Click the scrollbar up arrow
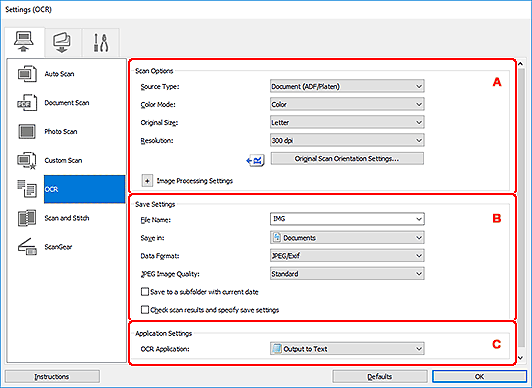This screenshot has height=388, width=532. click(x=521, y=63)
